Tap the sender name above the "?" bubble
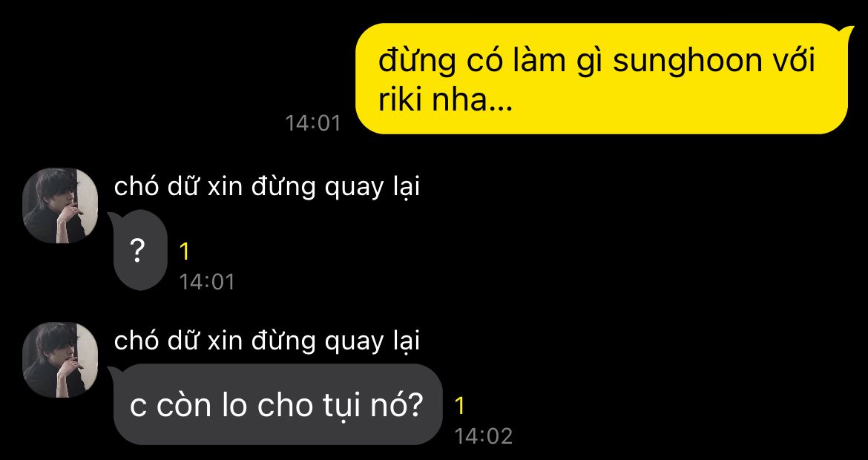 (x=267, y=188)
